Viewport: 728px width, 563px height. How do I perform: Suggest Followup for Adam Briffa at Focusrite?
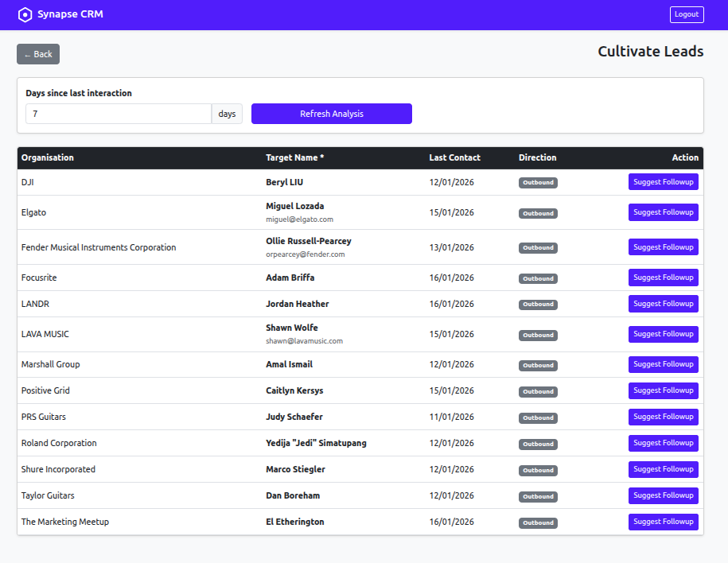point(663,277)
